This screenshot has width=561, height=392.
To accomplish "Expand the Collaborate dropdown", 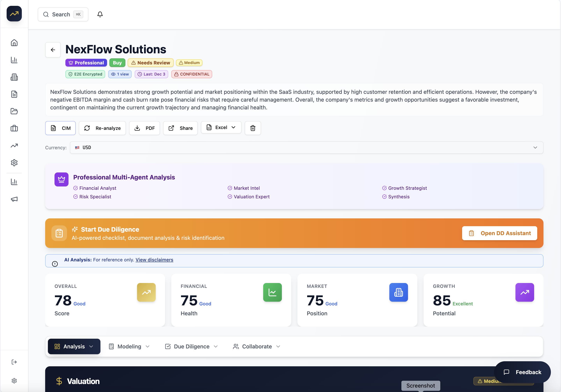I will [x=256, y=346].
